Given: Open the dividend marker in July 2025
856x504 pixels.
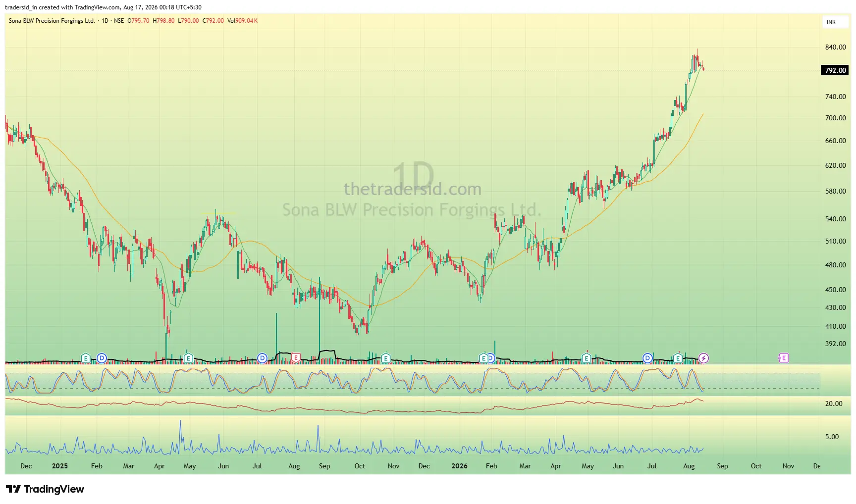Looking at the screenshot, I should [x=262, y=358].
